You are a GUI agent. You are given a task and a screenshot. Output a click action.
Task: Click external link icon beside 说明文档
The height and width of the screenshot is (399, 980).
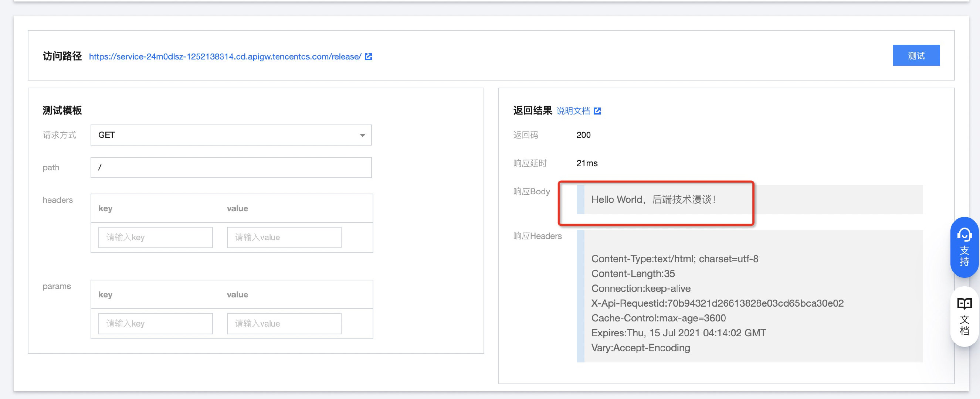pyautogui.click(x=597, y=111)
